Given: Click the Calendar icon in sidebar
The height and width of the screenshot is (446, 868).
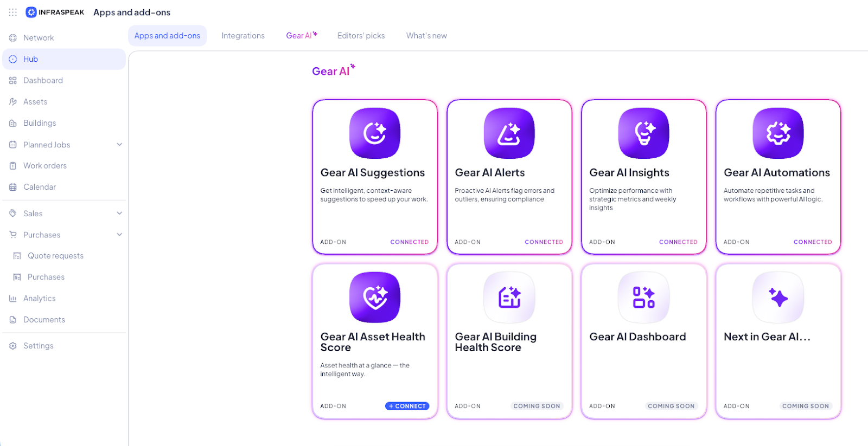Looking at the screenshot, I should [13, 187].
